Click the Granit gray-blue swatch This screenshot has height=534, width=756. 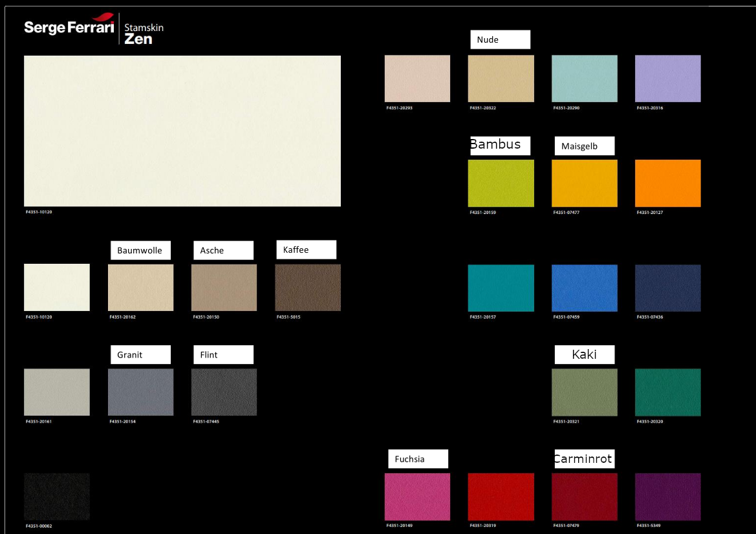[140, 392]
